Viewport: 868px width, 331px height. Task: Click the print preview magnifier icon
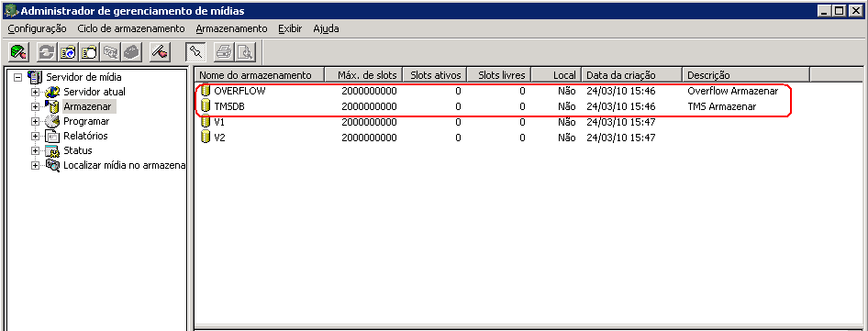click(x=245, y=52)
